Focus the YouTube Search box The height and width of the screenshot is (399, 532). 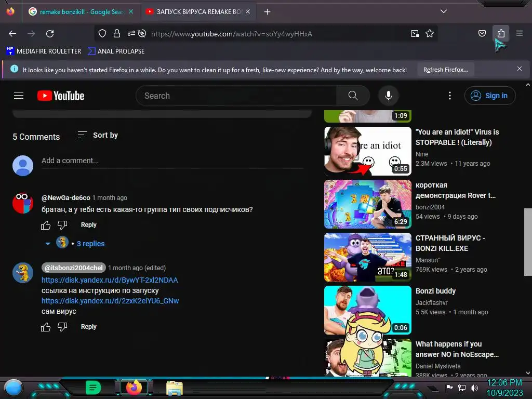(236, 96)
